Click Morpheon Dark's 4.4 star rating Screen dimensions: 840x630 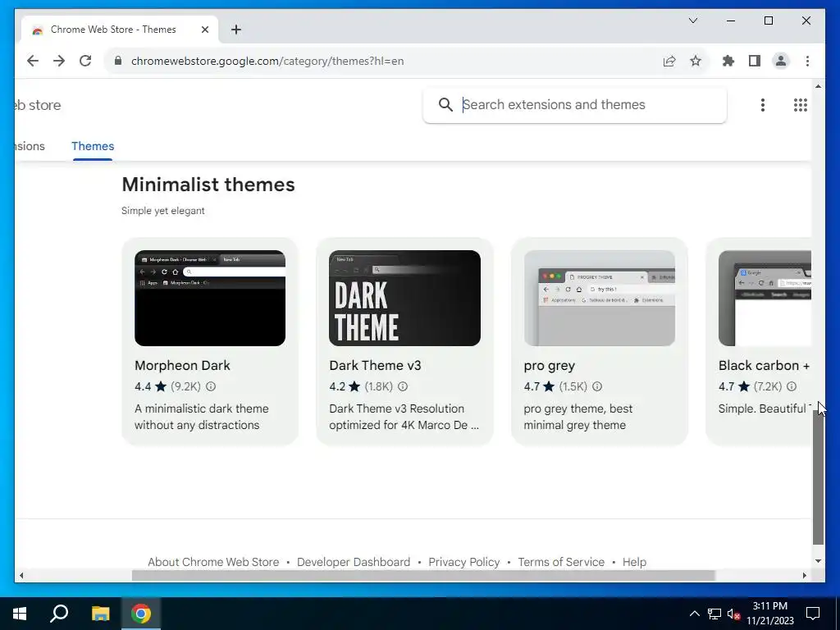click(151, 386)
